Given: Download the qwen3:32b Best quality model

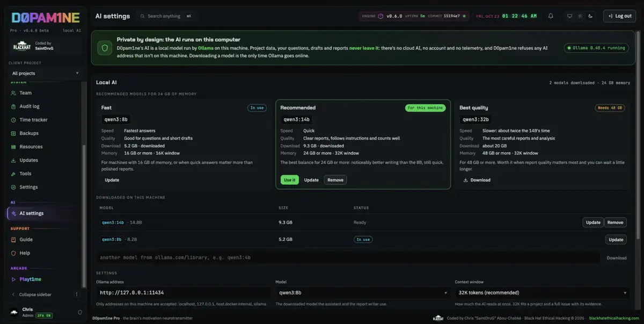Looking at the screenshot, I should (477, 180).
